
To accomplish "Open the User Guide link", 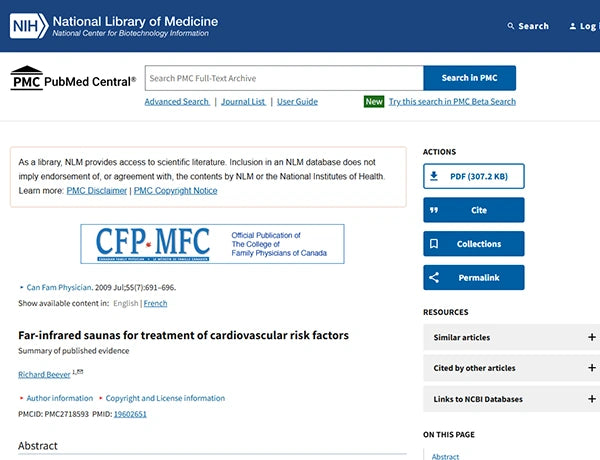I will tap(297, 101).
